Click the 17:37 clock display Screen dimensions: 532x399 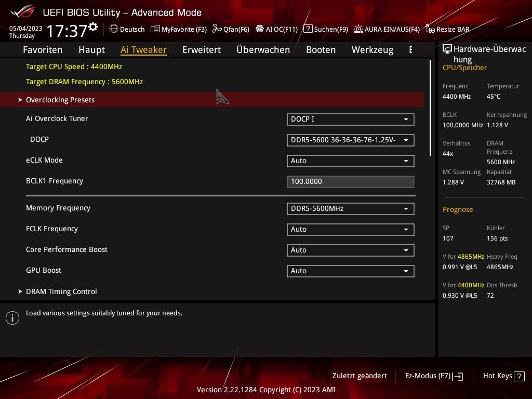tap(67, 31)
